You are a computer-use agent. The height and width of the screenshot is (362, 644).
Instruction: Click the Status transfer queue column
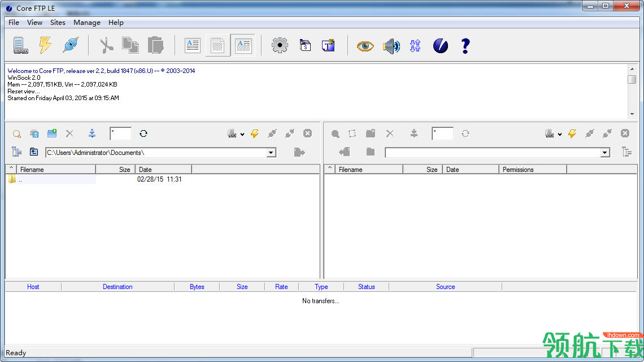click(x=367, y=287)
